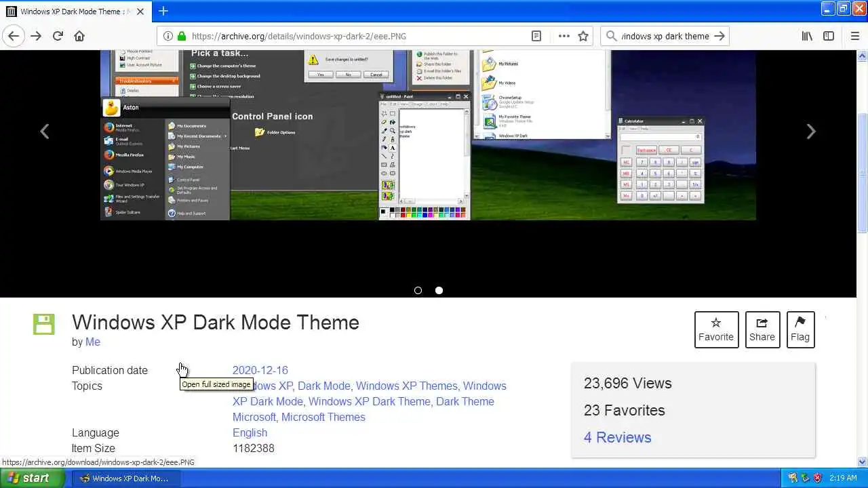Click the search box with windows xp dark theme
Viewport: 868px width, 488px height.
[x=665, y=36]
